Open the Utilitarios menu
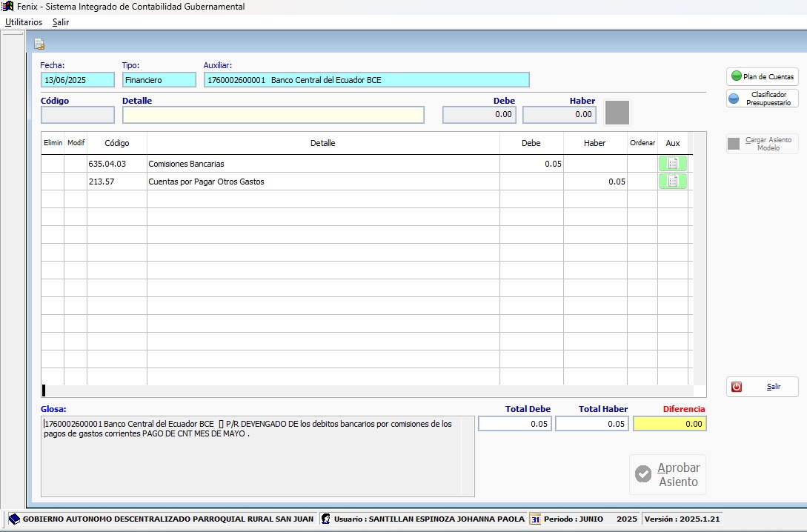The height and width of the screenshot is (532, 807). pyautogui.click(x=24, y=22)
